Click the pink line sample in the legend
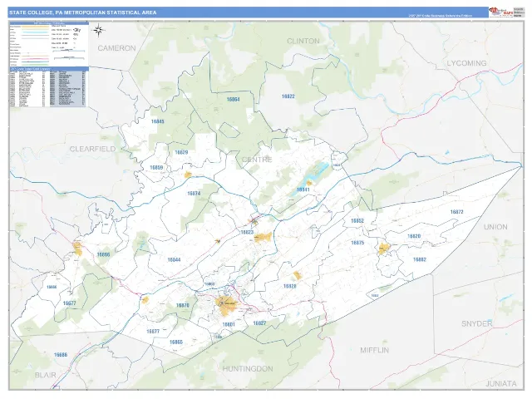 coord(35,59)
